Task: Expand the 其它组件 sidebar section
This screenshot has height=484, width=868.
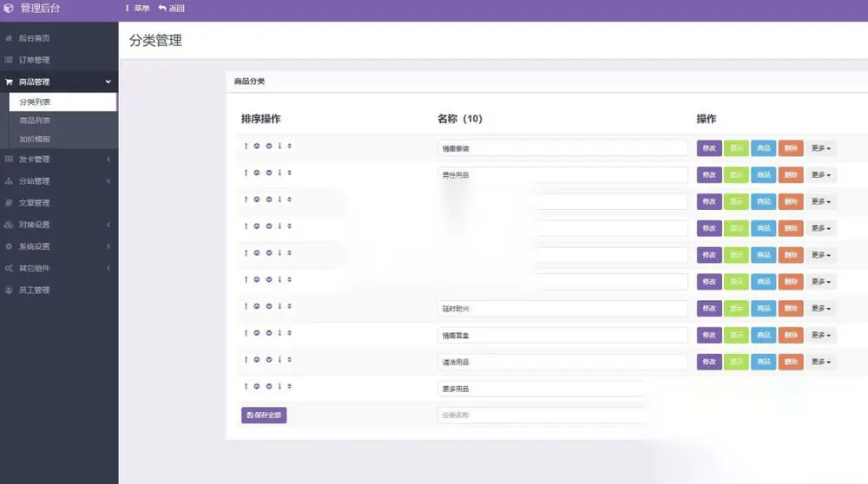Action: point(59,268)
